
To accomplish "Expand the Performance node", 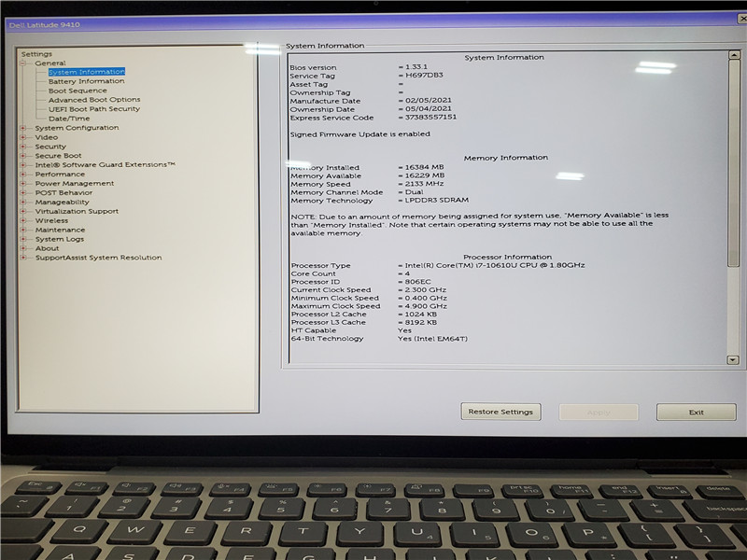I will [x=22, y=175].
